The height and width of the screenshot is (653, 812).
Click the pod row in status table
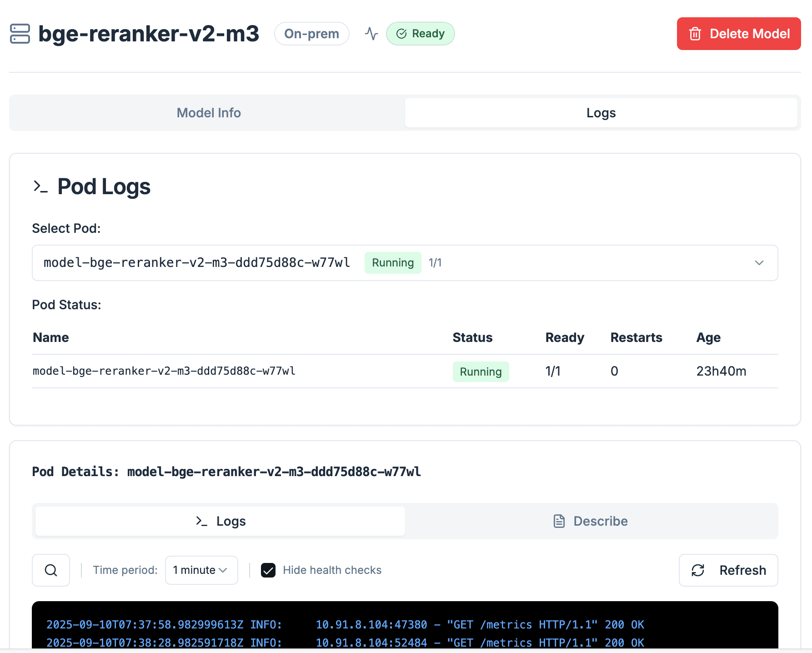[x=164, y=371]
